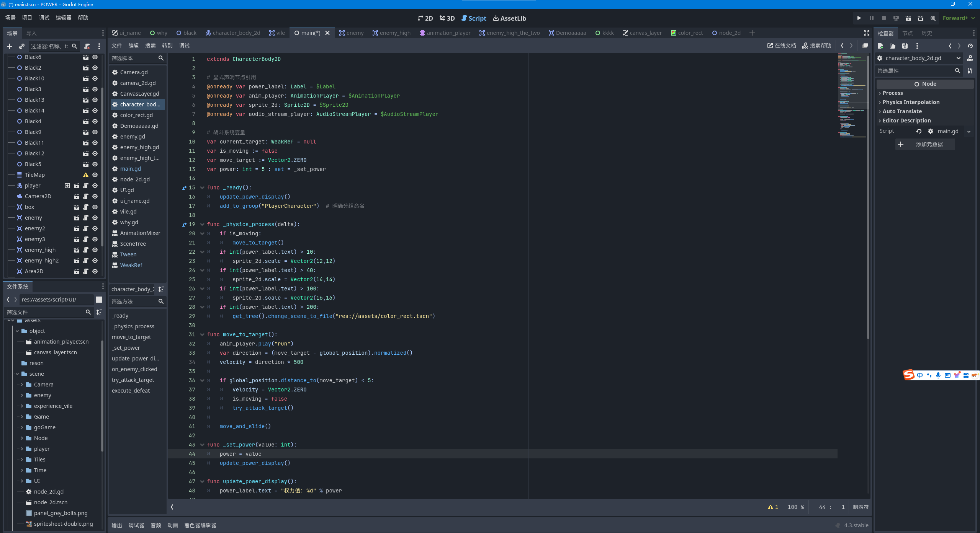This screenshot has width=980, height=533.
Task: Click the save resource icon in inspector
Action: coord(905,46)
